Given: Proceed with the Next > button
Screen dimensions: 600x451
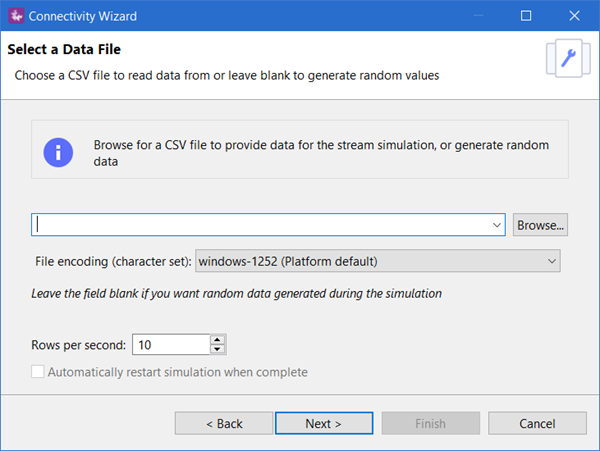Looking at the screenshot, I should pyautogui.click(x=324, y=423).
